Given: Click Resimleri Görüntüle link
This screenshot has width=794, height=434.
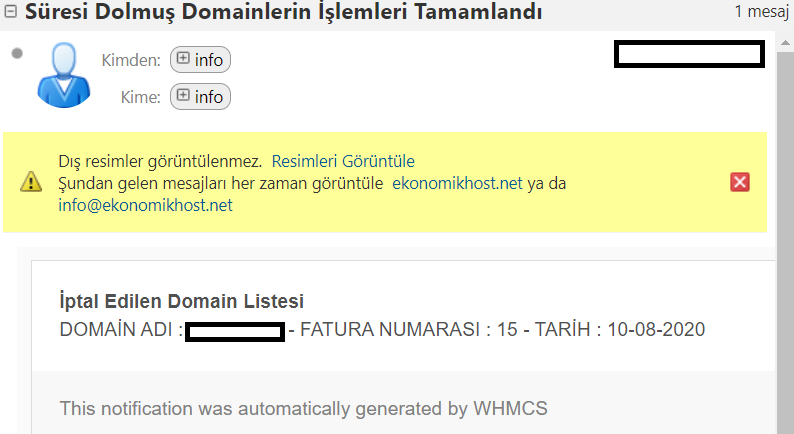Looking at the screenshot, I should point(343,161).
